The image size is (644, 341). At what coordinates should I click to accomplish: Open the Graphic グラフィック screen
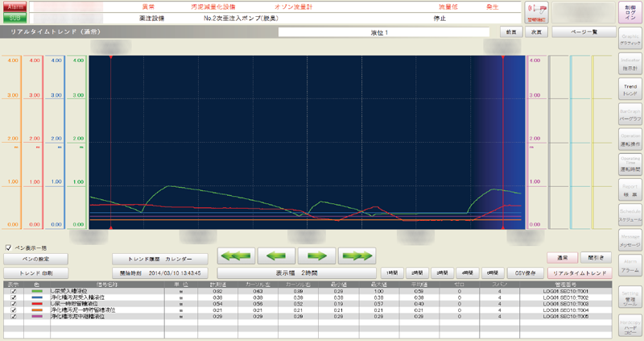tap(630, 39)
